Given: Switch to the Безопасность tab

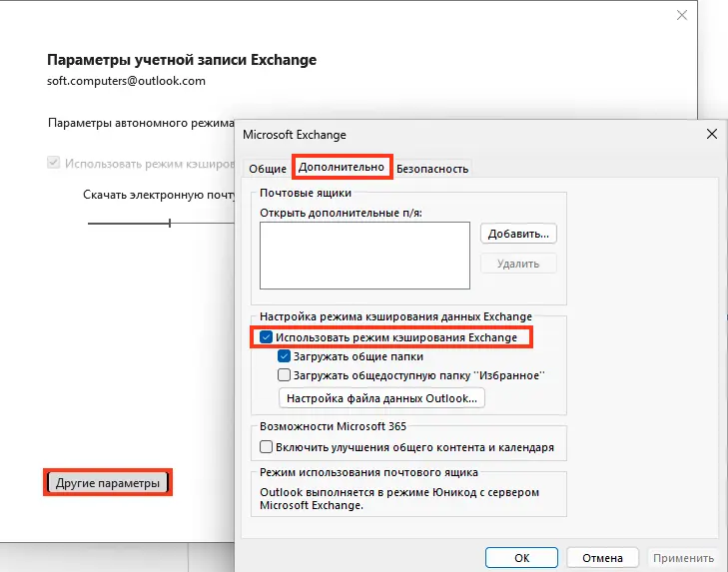Looking at the screenshot, I should [x=432, y=169].
